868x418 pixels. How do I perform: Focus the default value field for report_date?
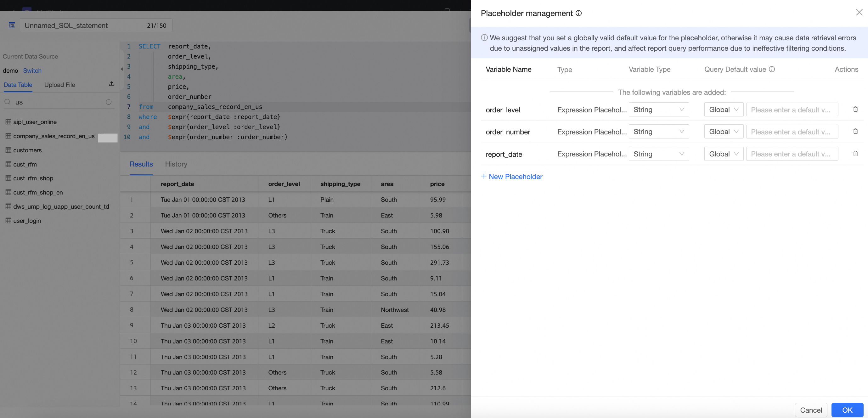click(792, 154)
